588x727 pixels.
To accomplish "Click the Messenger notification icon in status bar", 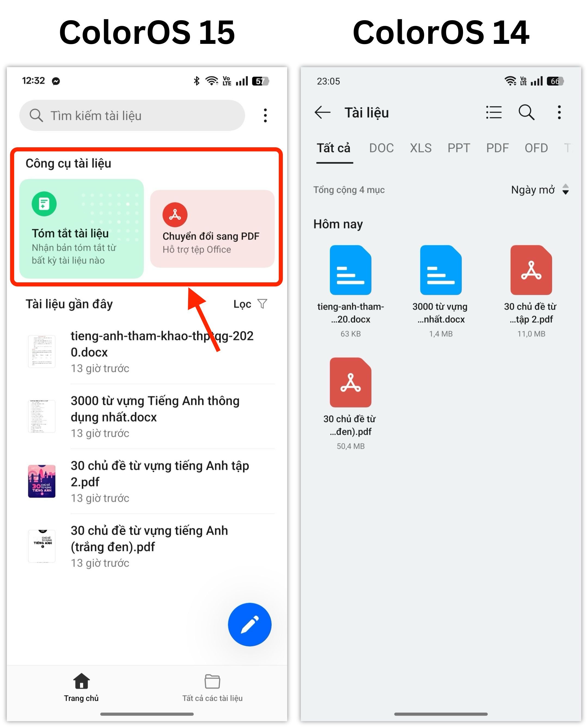I will [x=56, y=81].
